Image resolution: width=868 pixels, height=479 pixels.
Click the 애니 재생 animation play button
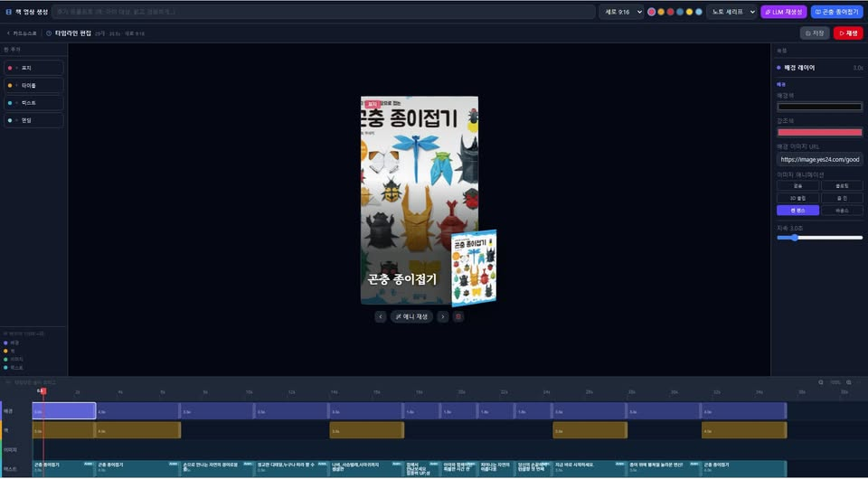(412, 317)
